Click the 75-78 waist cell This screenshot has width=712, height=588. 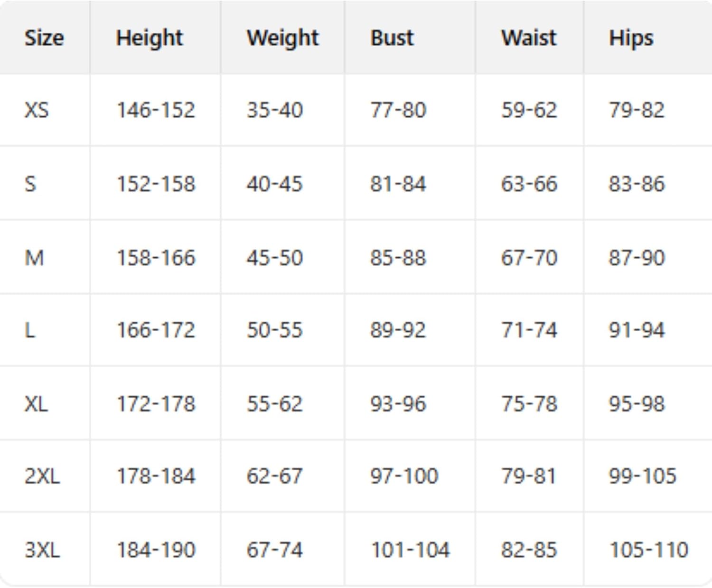(529, 404)
